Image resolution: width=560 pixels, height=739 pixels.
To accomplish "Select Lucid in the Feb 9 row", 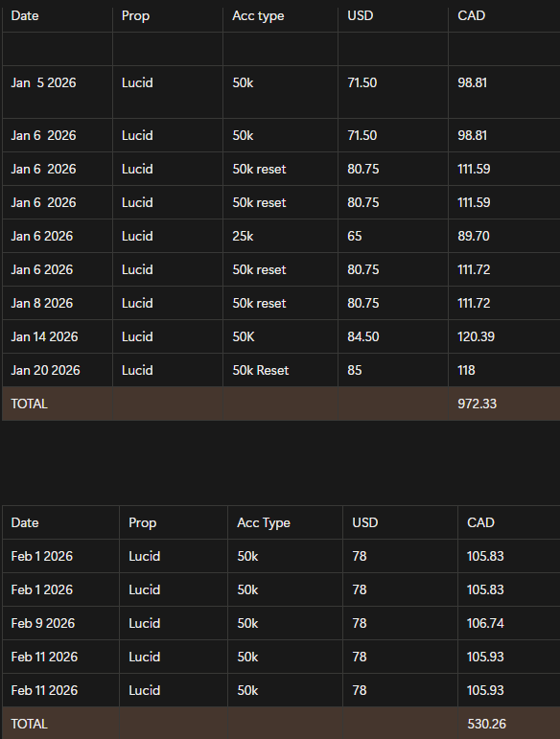I will [144, 624].
